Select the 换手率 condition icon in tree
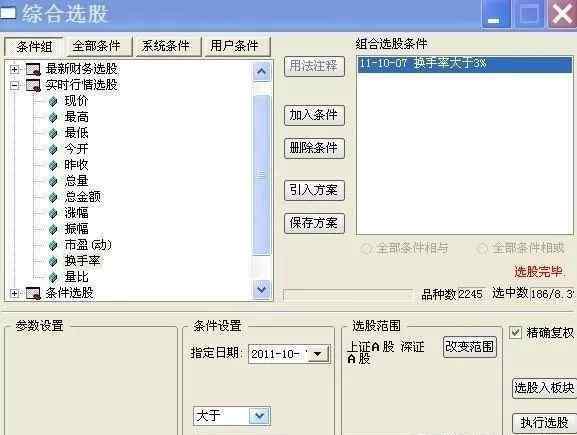The width and height of the screenshot is (577, 435). click(53, 261)
